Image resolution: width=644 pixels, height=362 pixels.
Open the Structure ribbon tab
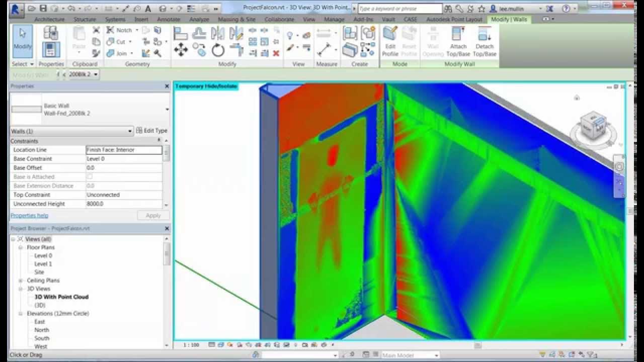[x=85, y=19]
